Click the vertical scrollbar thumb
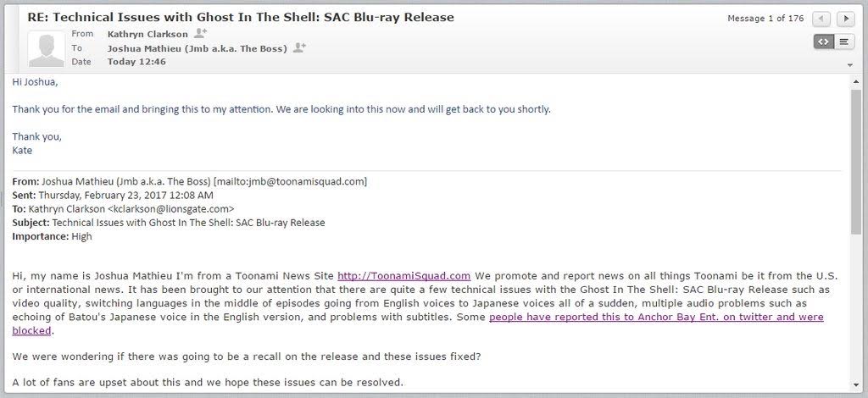 click(x=856, y=162)
